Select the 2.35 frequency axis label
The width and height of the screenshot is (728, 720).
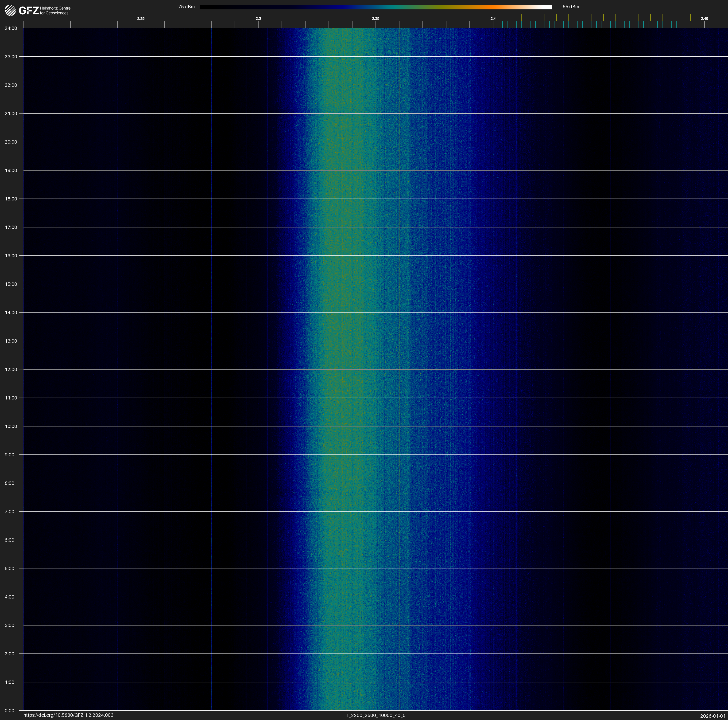[x=375, y=19]
